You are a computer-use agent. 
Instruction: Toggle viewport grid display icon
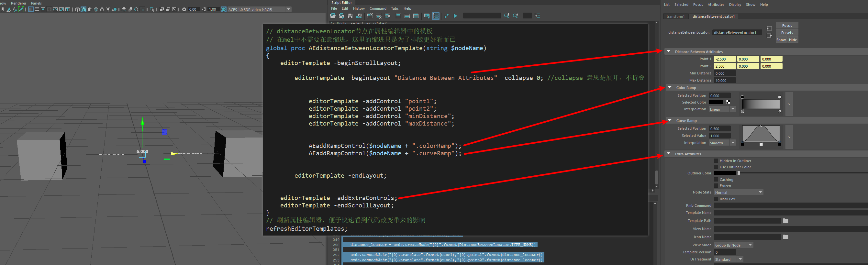pos(31,9)
